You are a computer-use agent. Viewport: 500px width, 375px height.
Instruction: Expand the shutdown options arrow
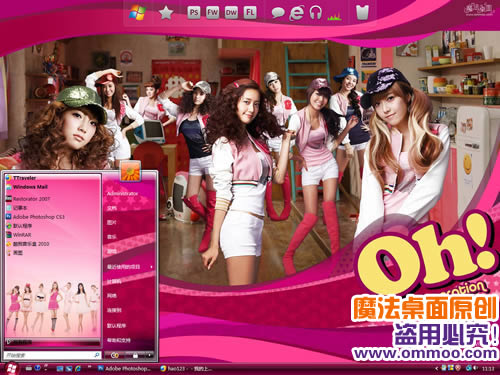[x=150, y=356]
